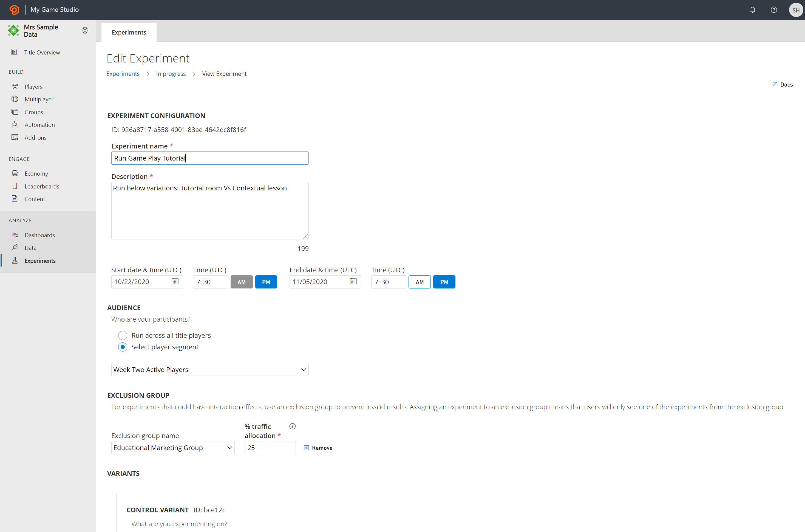Enable AM time for start date

(242, 281)
